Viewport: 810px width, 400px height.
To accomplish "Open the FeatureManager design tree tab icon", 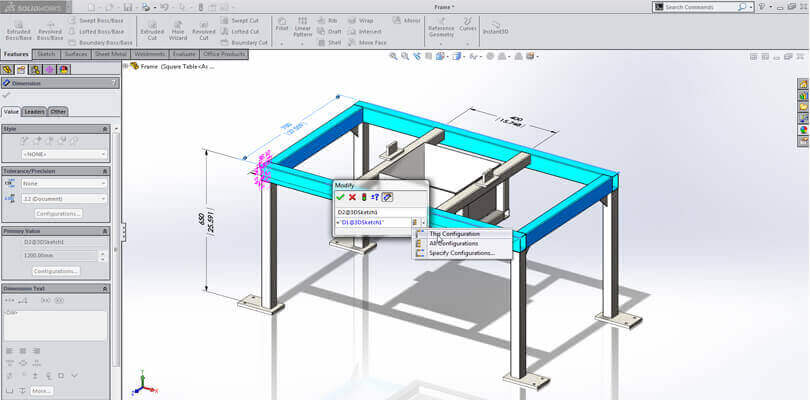I will [x=7, y=70].
